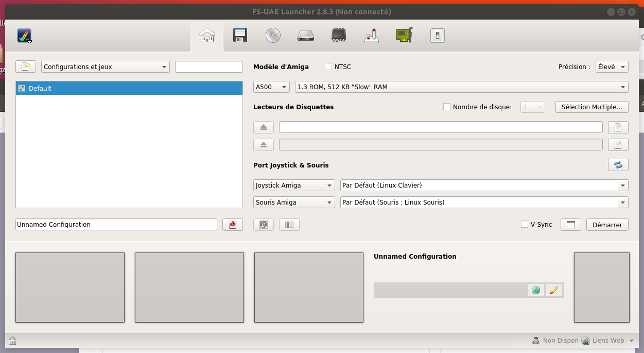Open the Souris Amiga port type dropdown
Image resolution: width=644 pixels, height=353 pixels.
tap(294, 203)
